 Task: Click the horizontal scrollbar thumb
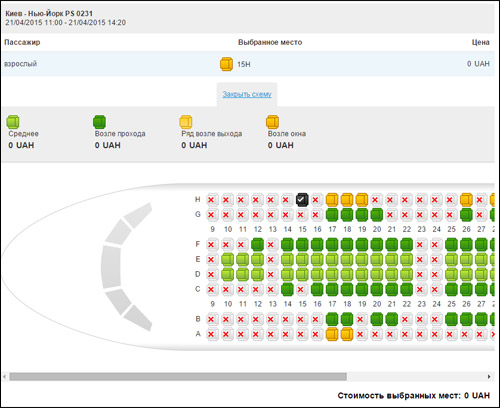178,377
